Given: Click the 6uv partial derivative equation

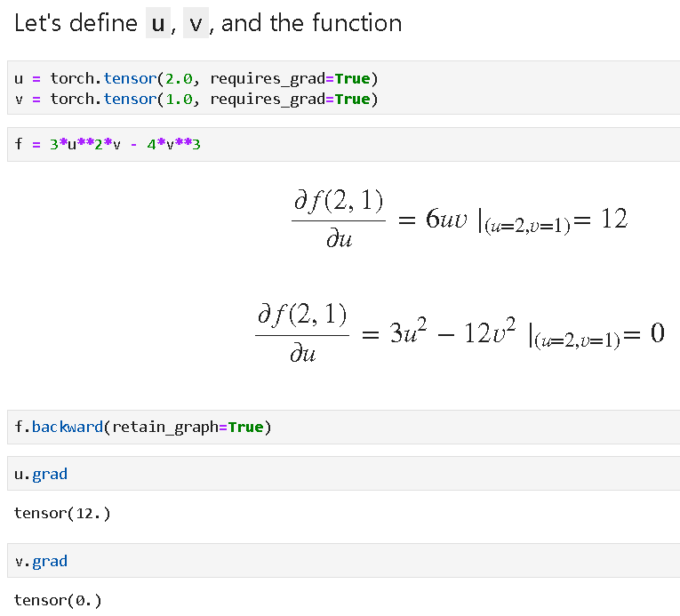Looking at the screenshot, I should tap(459, 220).
